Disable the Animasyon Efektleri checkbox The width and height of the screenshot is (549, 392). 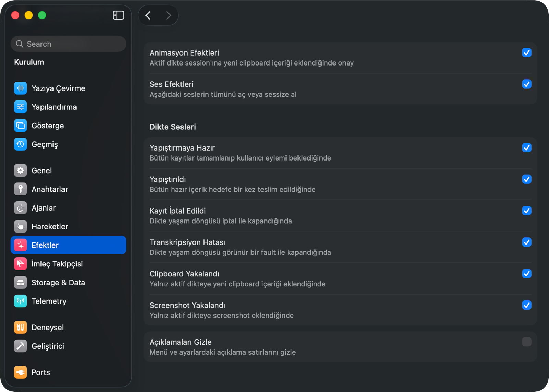527,52
